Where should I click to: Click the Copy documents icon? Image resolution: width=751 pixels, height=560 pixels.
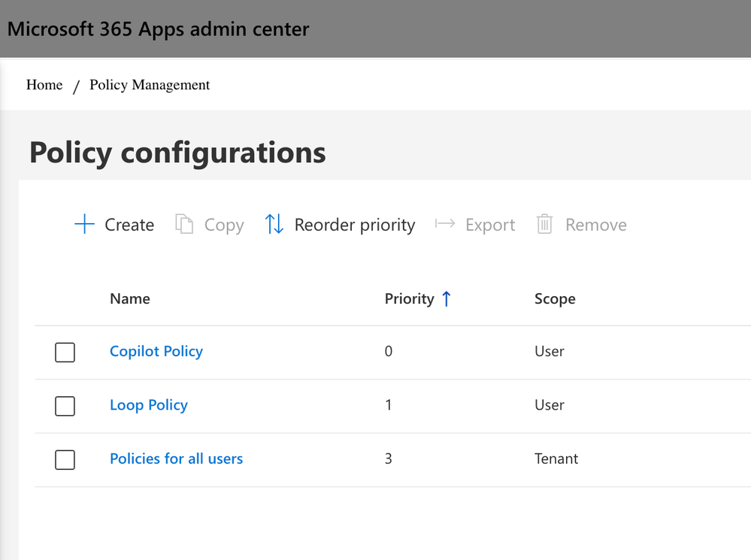pos(184,224)
